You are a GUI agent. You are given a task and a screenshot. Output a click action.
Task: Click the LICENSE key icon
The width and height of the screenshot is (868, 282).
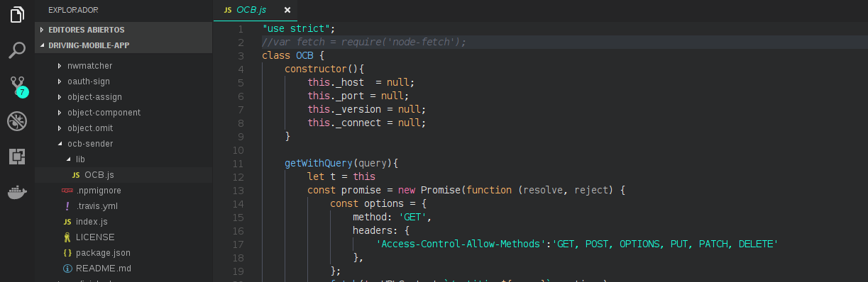pos(67,237)
